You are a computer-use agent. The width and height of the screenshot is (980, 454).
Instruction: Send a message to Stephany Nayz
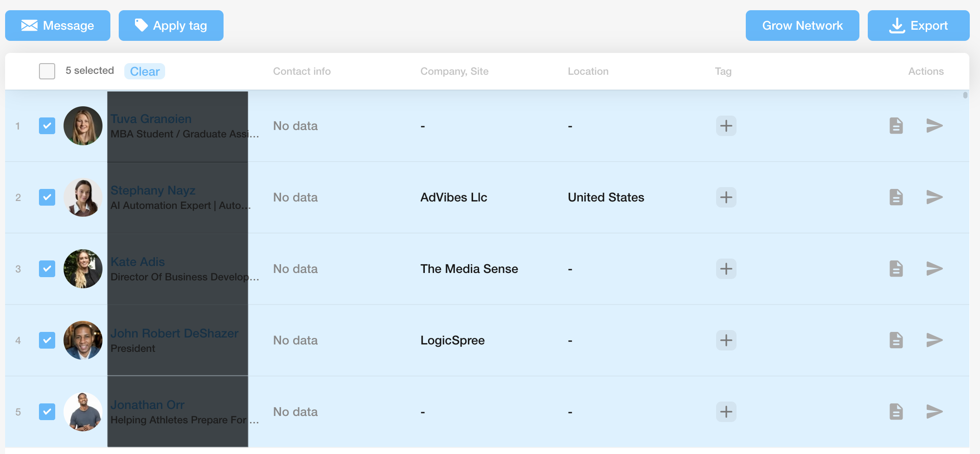[935, 197]
